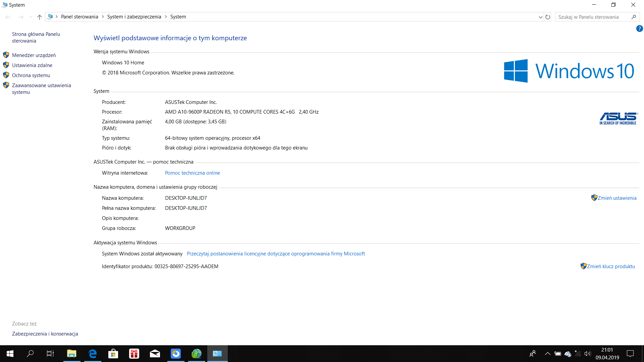Open recent locations dropdown arrow

31,17
